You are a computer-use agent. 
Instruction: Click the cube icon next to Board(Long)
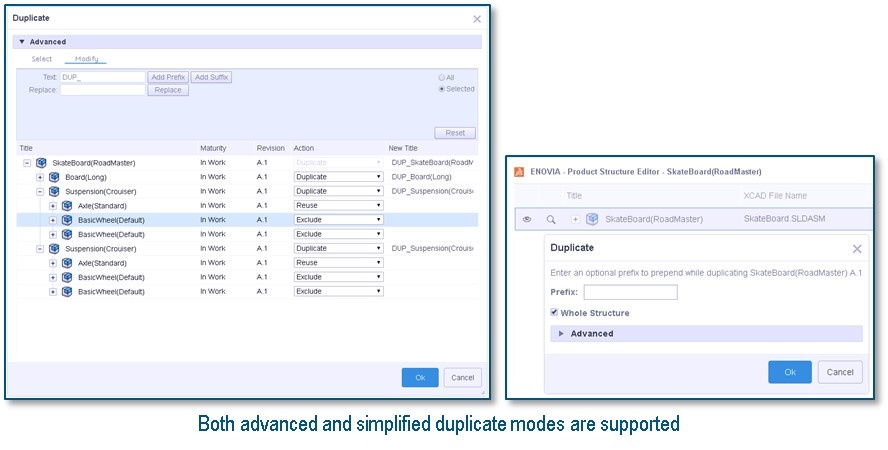pyautogui.click(x=54, y=177)
